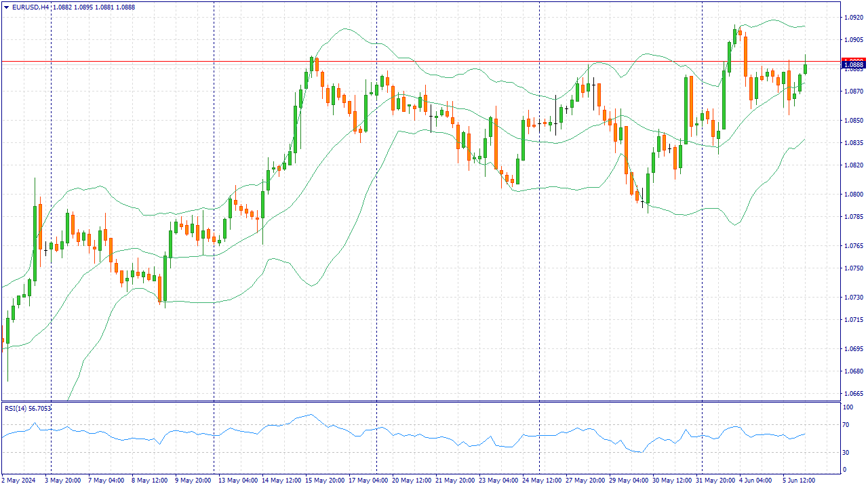Click the RSI level 30 label
The height and width of the screenshot is (488, 868).
coord(846,452)
